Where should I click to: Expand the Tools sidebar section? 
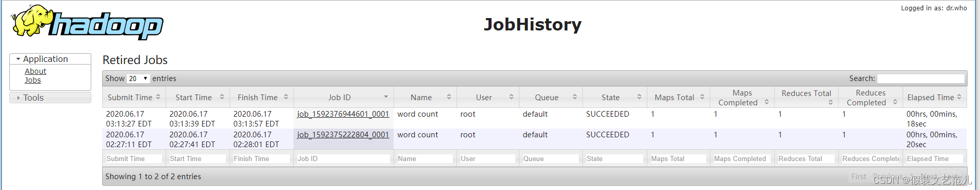point(50,98)
